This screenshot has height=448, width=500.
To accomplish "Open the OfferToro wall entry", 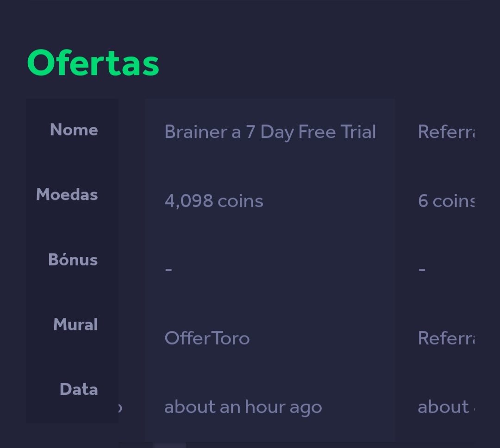I will click(207, 338).
